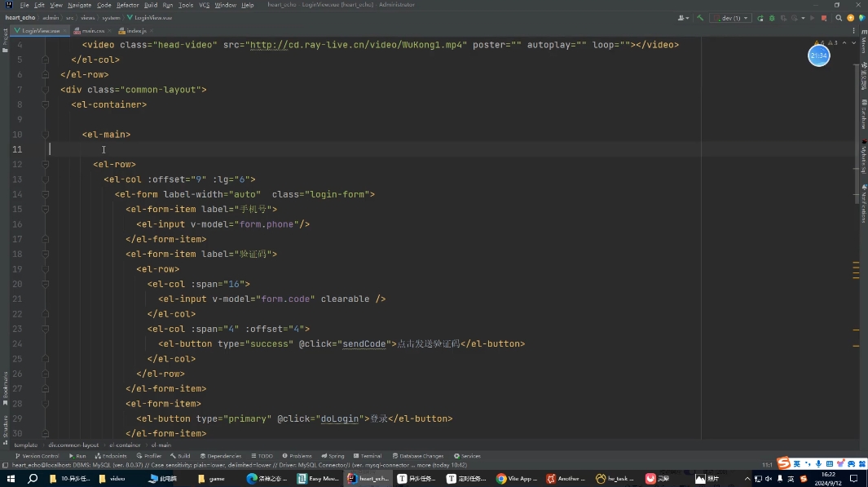Open the Bookmarks tool window

(5, 387)
